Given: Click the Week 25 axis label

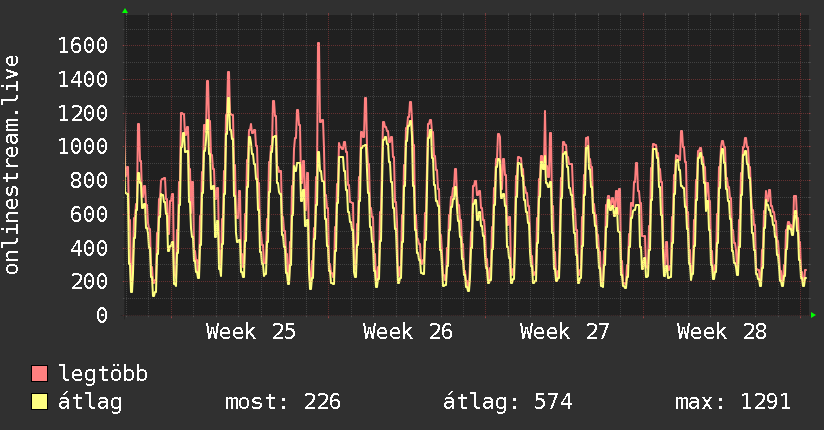Looking at the screenshot, I should pyautogui.click(x=251, y=332).
